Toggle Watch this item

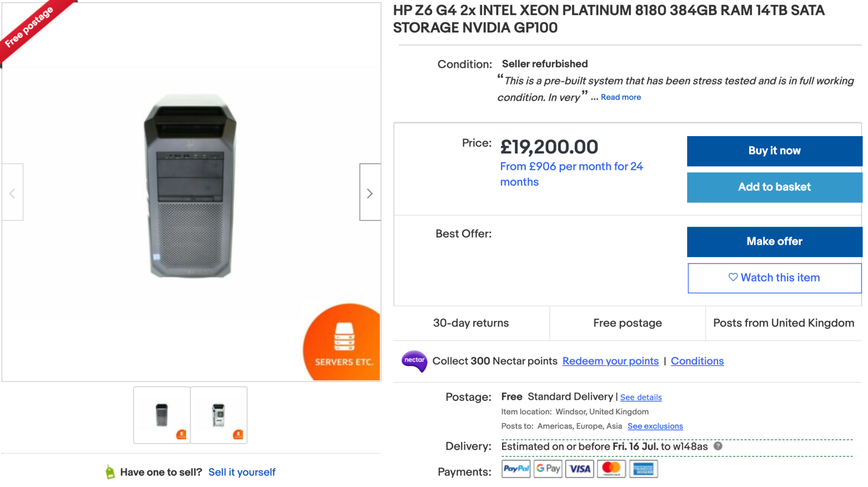point(774,278)
